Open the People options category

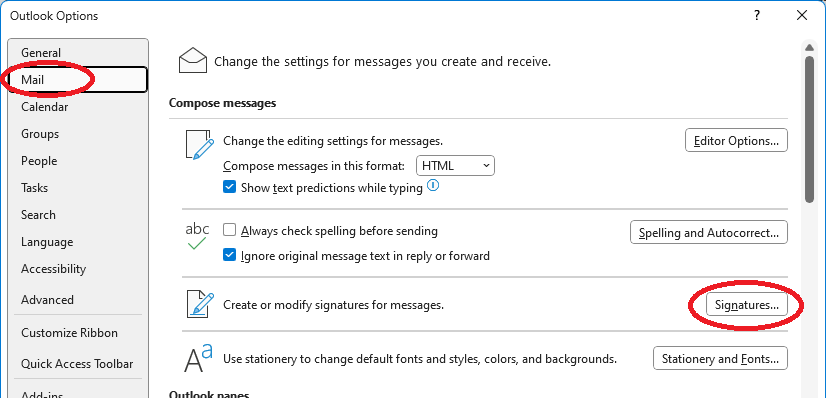[x=78, y=161]
